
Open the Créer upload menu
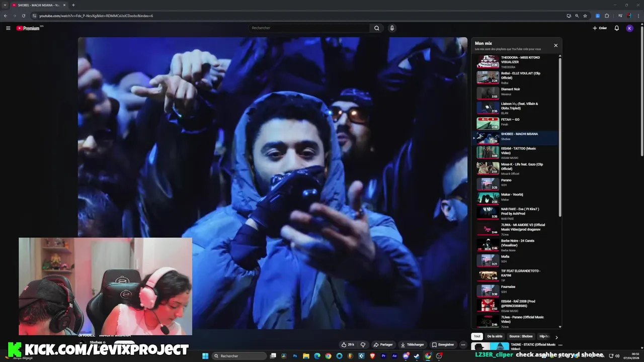600,28
